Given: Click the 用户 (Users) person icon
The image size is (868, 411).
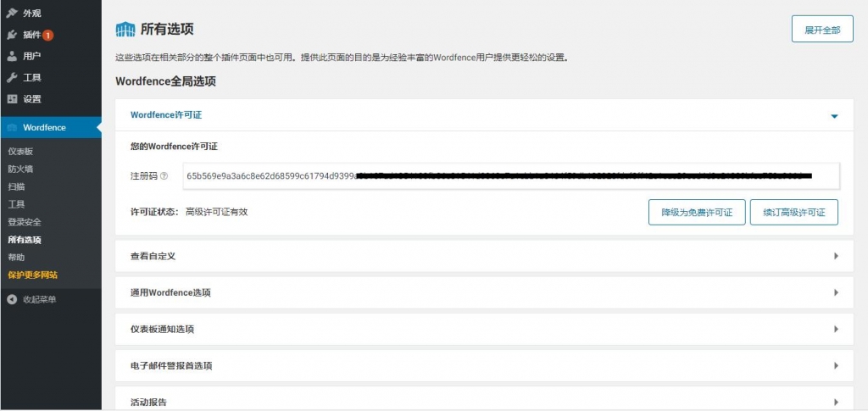Looking at the screenshot, I should 12,56.
